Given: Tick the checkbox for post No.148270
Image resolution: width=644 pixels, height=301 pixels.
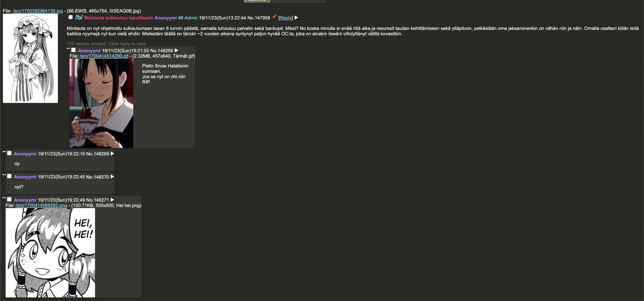Looking at the screenshot, I should coord(9,176).
